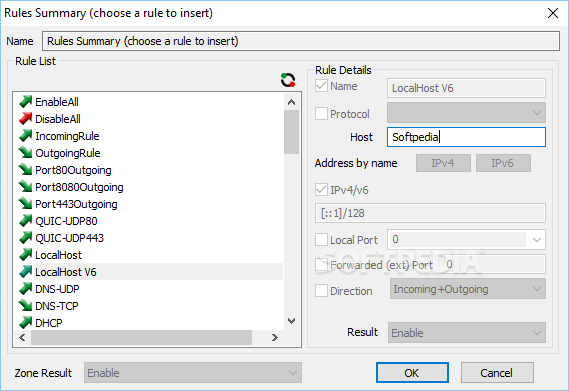This screenshot has height=391, width=569.
Task: Select the LocalHost V6 rule name
Action: click(x=66, y=272)
